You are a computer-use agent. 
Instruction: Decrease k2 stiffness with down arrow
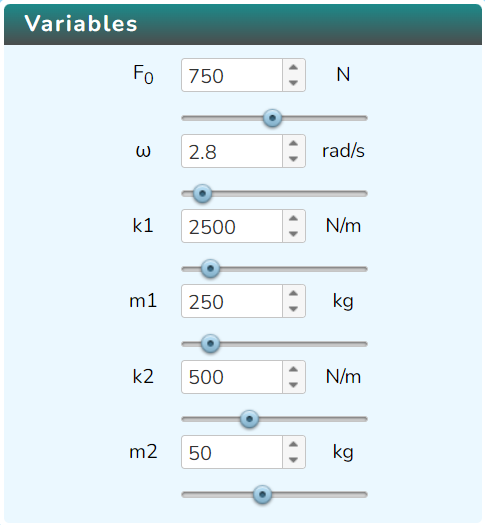(x=294, y=385)
